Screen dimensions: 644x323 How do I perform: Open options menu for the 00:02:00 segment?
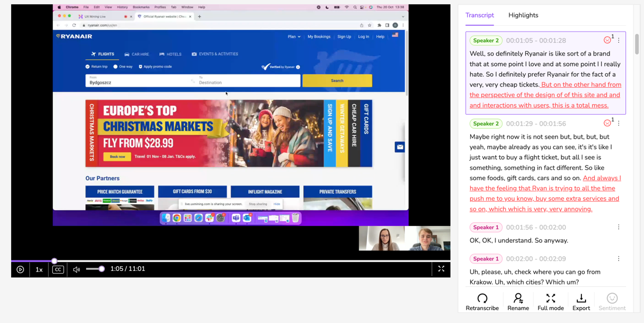point(619,259)
